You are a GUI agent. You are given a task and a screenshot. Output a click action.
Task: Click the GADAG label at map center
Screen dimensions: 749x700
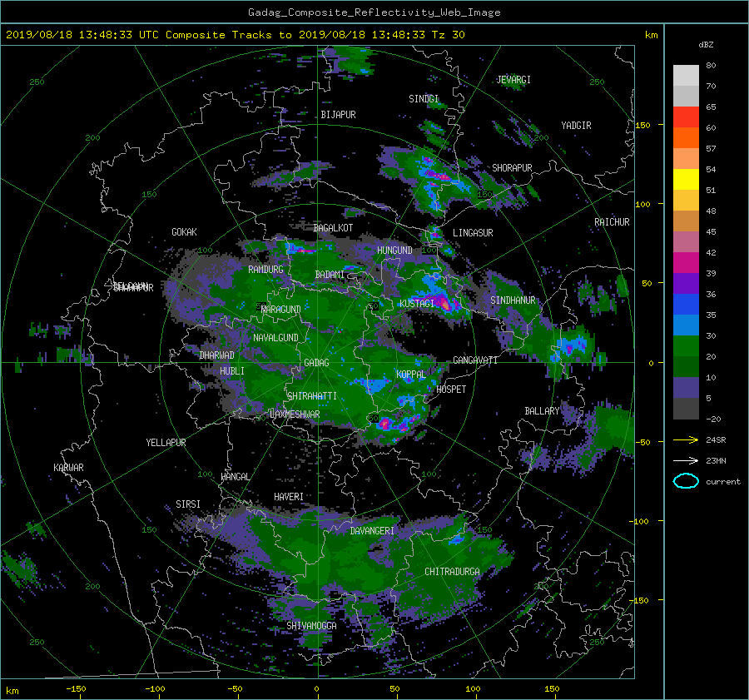316,363
